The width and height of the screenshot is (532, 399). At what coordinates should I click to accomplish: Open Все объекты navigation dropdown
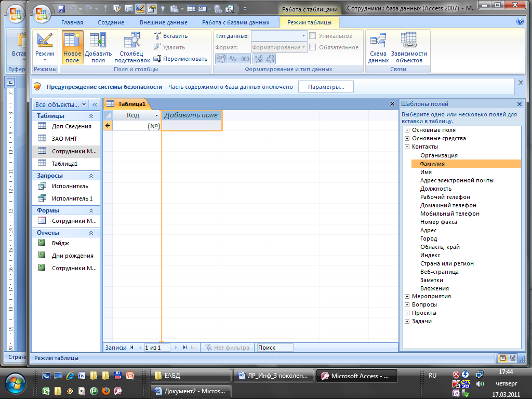84,104
